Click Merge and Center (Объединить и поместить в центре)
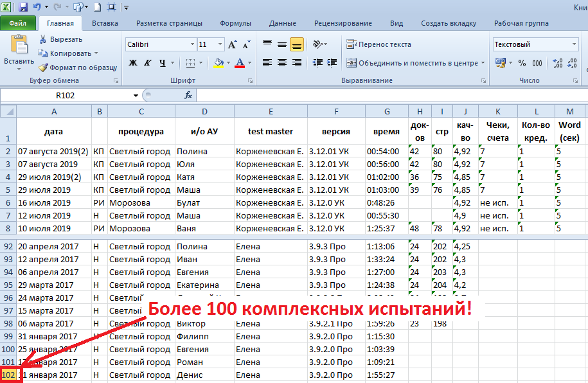The image size is (588, 383). 412,63
